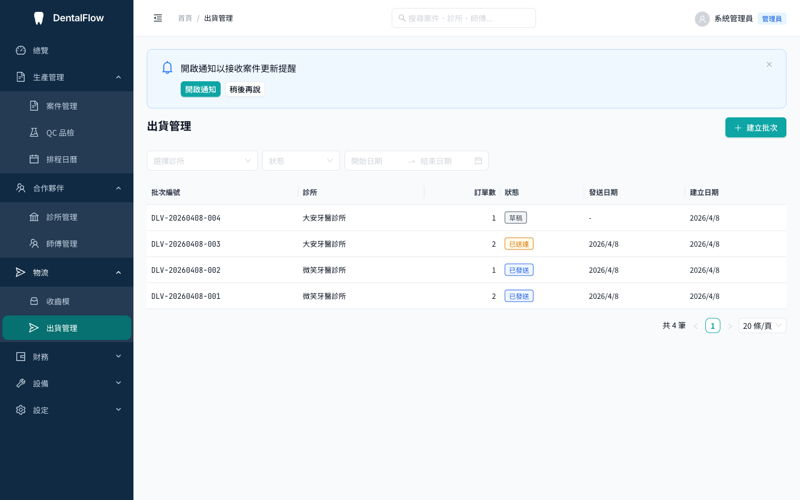
Task: Click the 已送達 status tag
Action: pos(519,244)
